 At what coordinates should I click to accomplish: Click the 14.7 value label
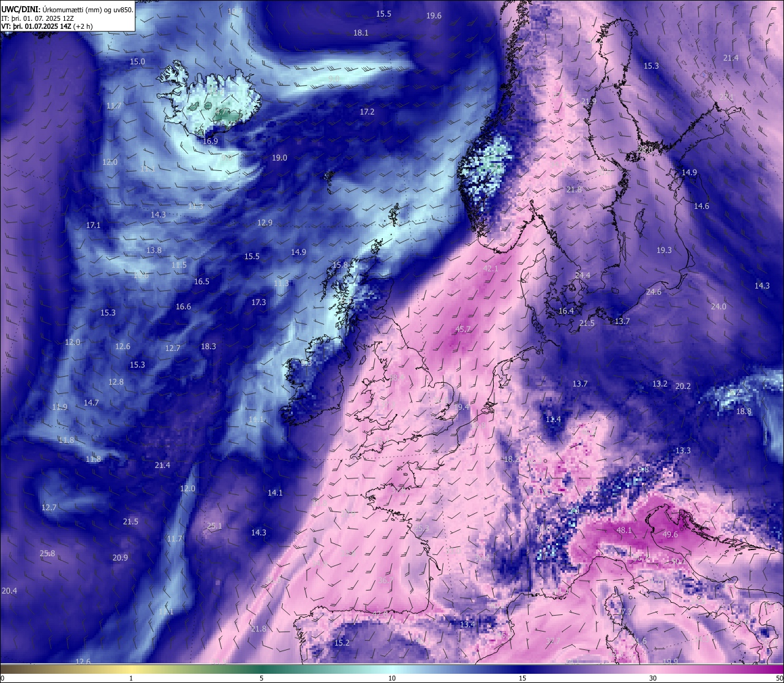(91, 403)
